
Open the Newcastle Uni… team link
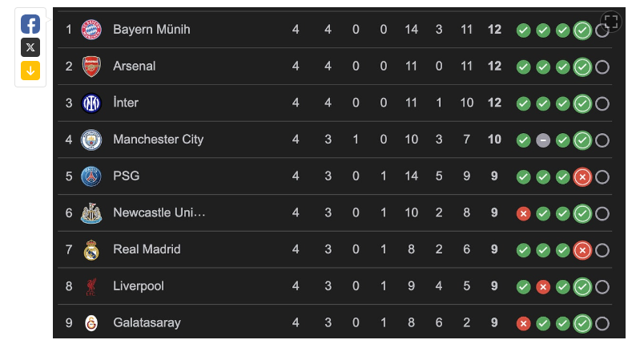click(x=159, y=213)
